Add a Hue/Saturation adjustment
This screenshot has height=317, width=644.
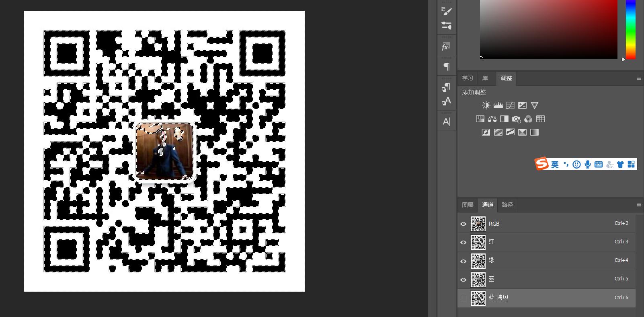pyautogui.click(x=480, y=119)
